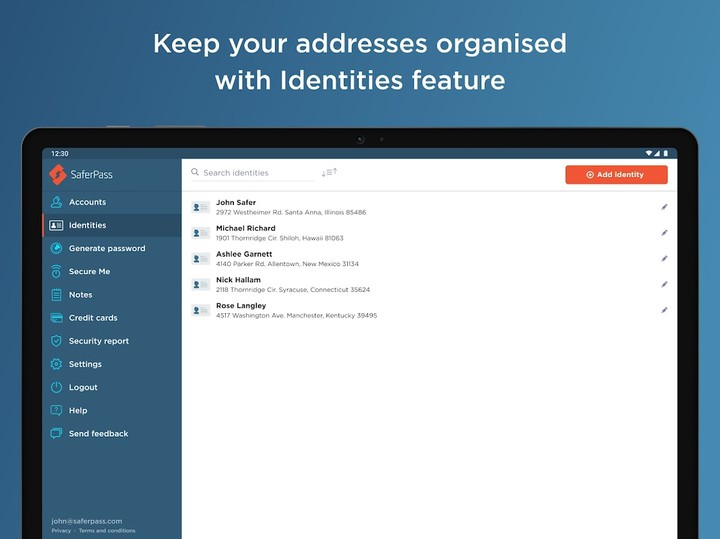
Task: Open the Accounts menu item
Action: pos(112,202)
